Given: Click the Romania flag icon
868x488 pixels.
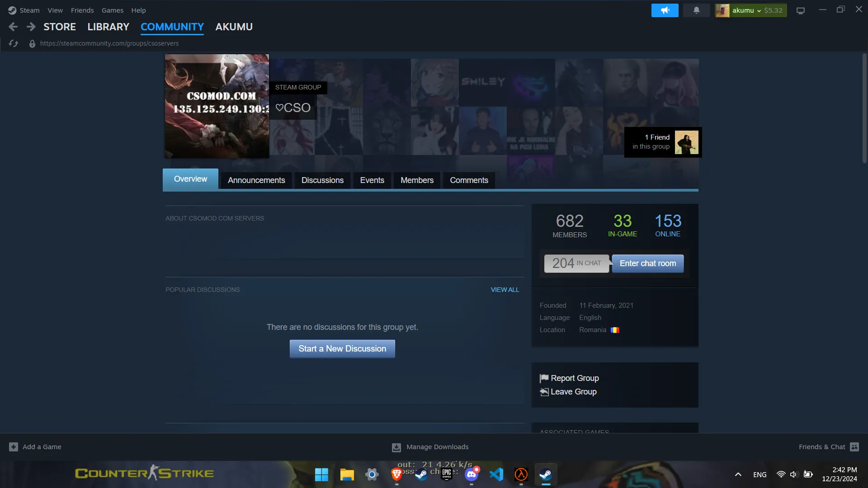Looking at the screenshot, I should pos(615,330).
